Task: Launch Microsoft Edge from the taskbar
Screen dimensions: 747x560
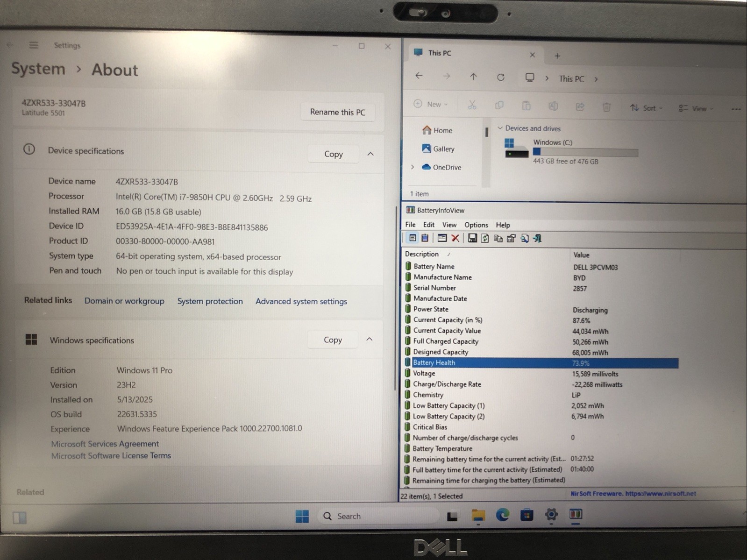Action: pyautogui.click(x=503, y=515)
